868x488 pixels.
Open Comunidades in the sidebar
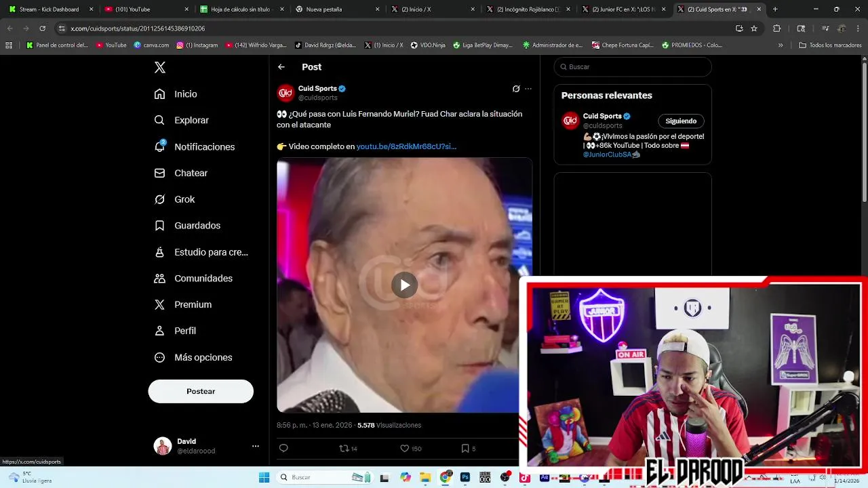(194, 278)
